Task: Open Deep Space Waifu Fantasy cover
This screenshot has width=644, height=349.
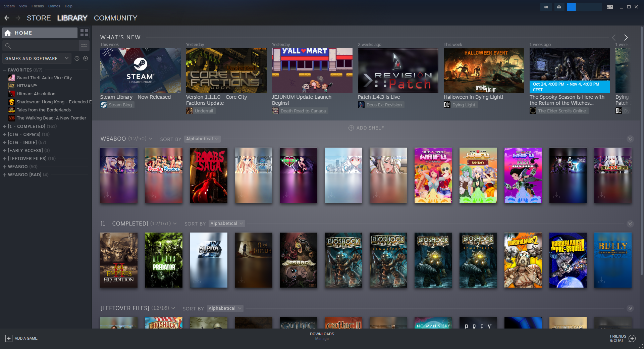Action: (478, 176)
